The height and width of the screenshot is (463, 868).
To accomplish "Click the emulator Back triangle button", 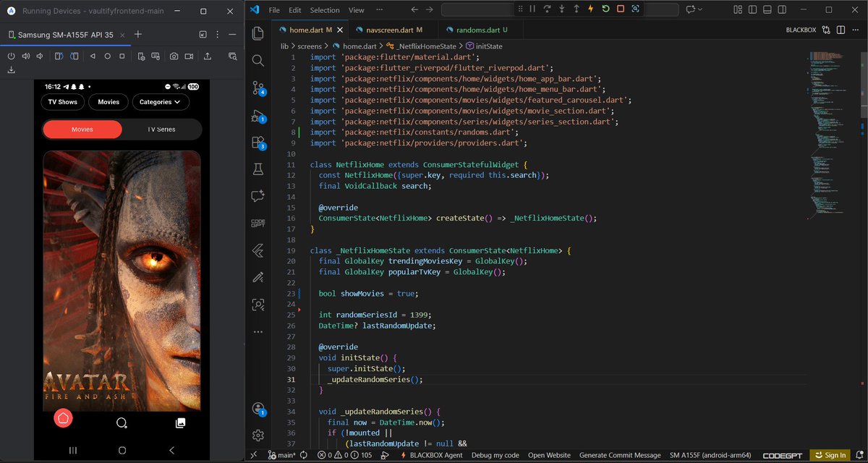I will coord(93,56).
